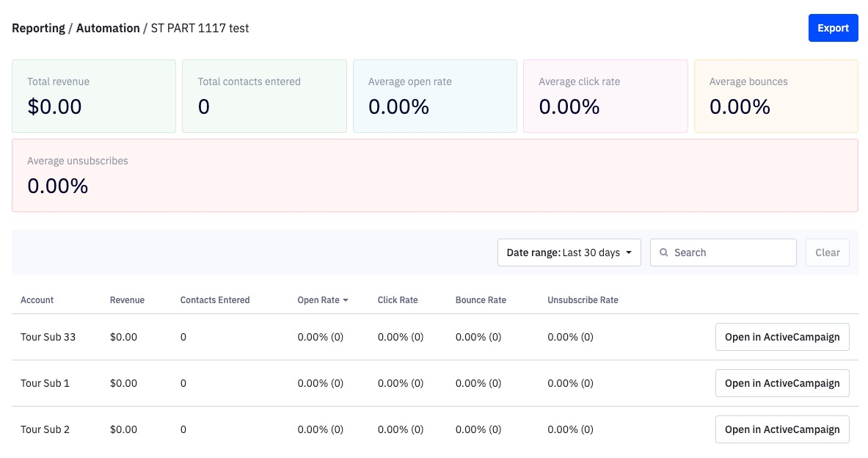Click the Export button

pos(833,28)
